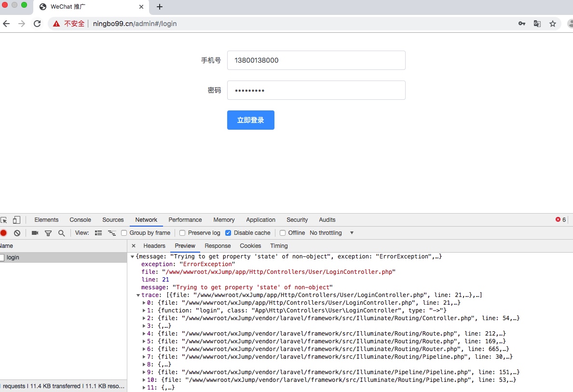Screen dimensions: 573x392
Task: Enable the Preserve log checkbox
Action: tap(182, 233)
